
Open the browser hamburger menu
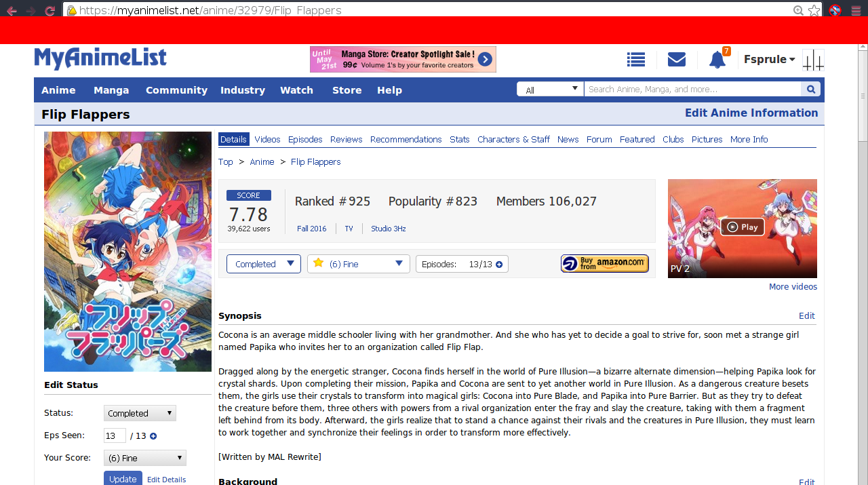click(x=856, y=10)
